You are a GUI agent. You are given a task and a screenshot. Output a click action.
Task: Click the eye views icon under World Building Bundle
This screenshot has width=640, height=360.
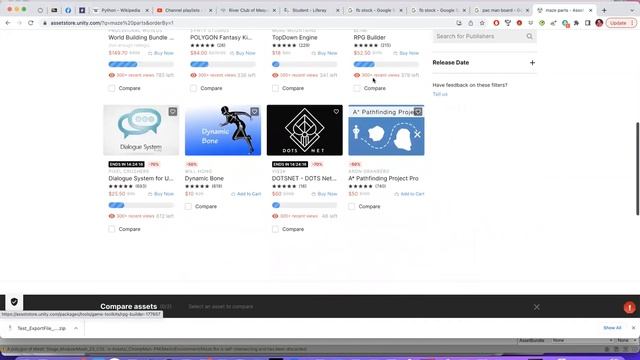111,75
